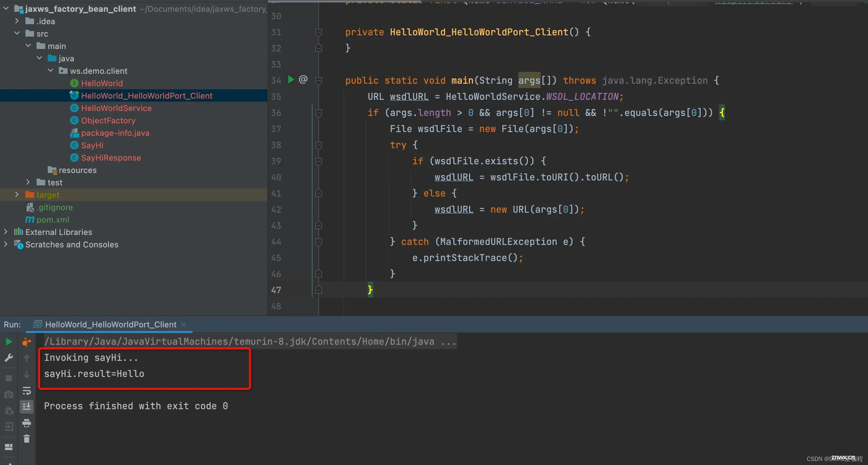The width and height of the screenshot is (868, 465).
Task: Select the HelloWorld interface file
Action: (102, 83)
